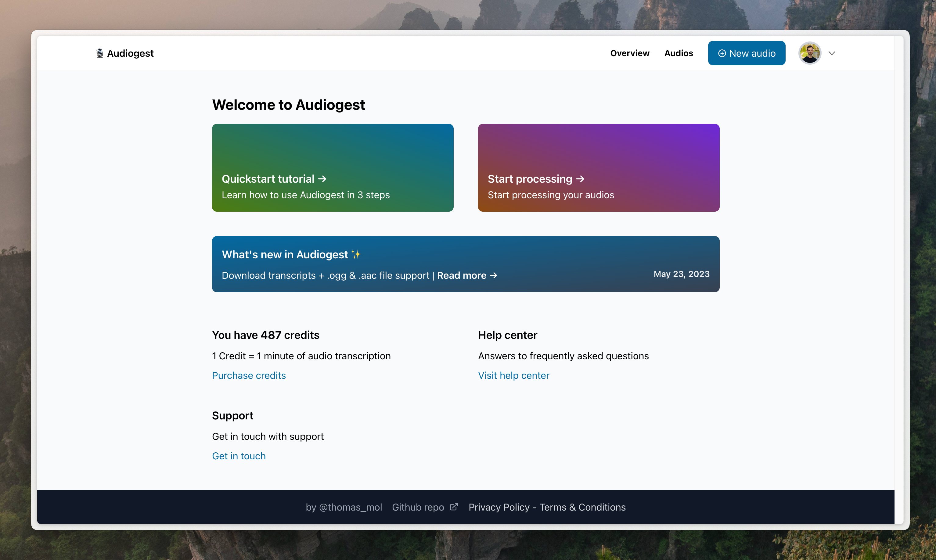The width and height of the screenshot is (936, 560).
Task: Click the What's new announcement banner
Action: pyautogui.click(x=465, y=264)
